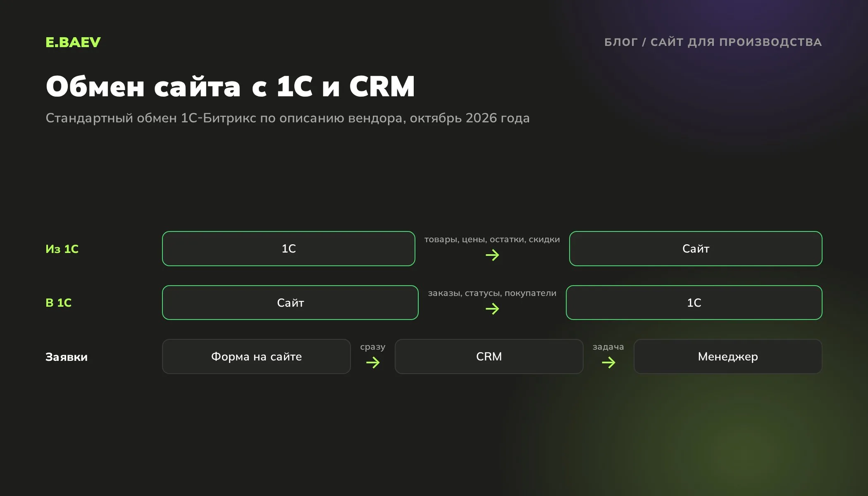Click the 'CRM' box

point(489,357)
